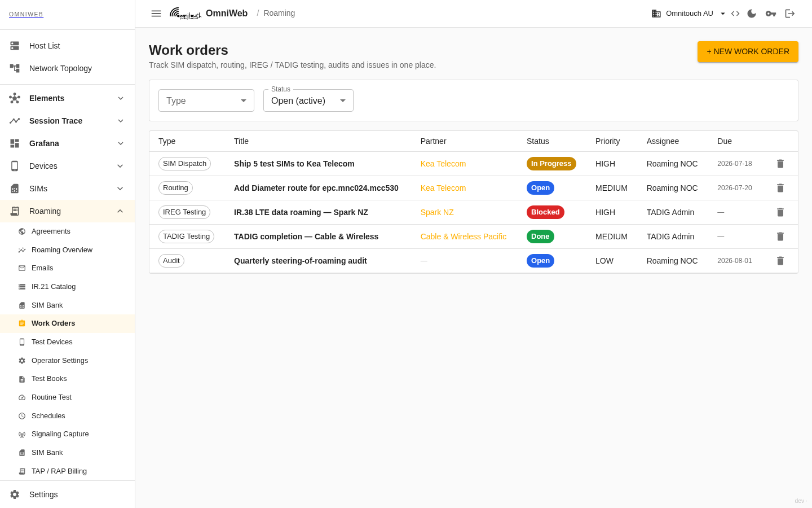Click the Audit type chip
This screenshot has height=508, width=812.
(x=171, y=261)
